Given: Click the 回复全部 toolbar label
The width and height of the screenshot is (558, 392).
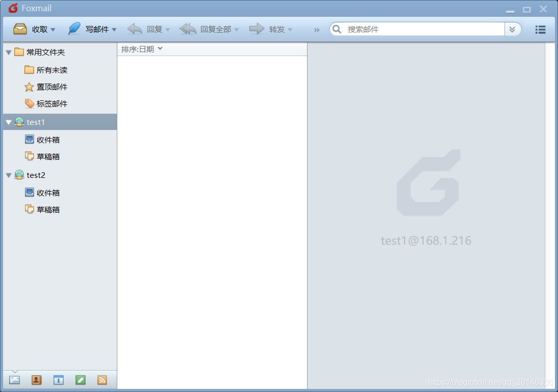Looking at the screenshot, I should 216,30.
